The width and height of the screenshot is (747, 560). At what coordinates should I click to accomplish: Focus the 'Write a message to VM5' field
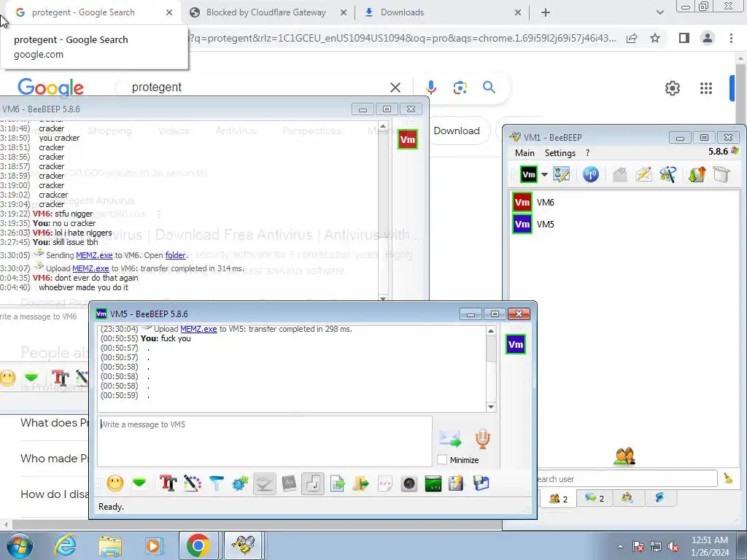click(x=265, y=441)
